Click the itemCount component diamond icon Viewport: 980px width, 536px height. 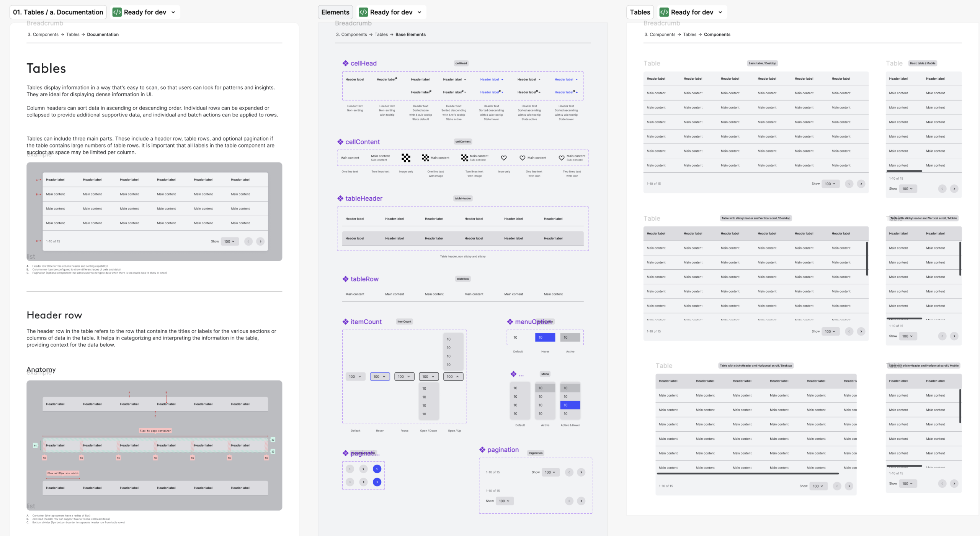pyautogui.click(x=345, y=322)
